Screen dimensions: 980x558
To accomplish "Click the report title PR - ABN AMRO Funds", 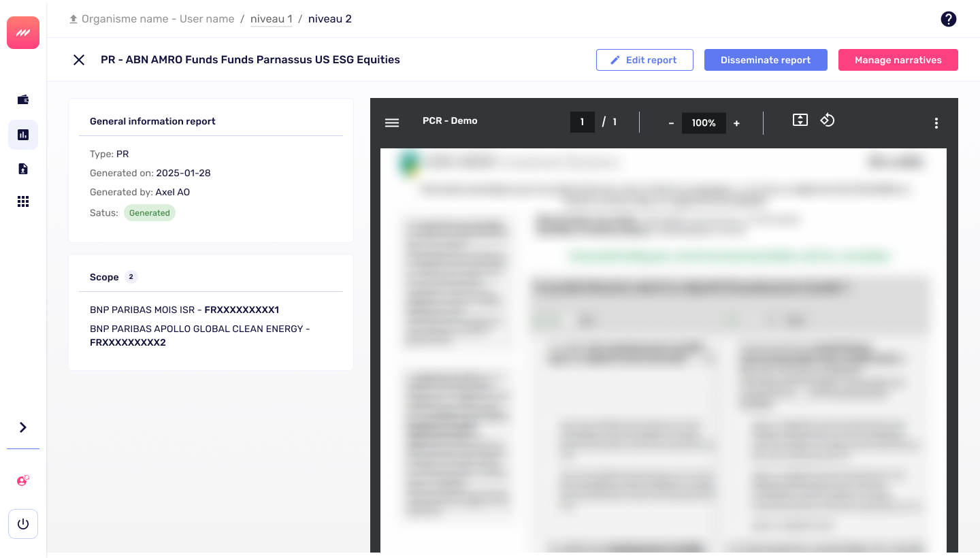I will pyautogui.click(x=250, y=60).
